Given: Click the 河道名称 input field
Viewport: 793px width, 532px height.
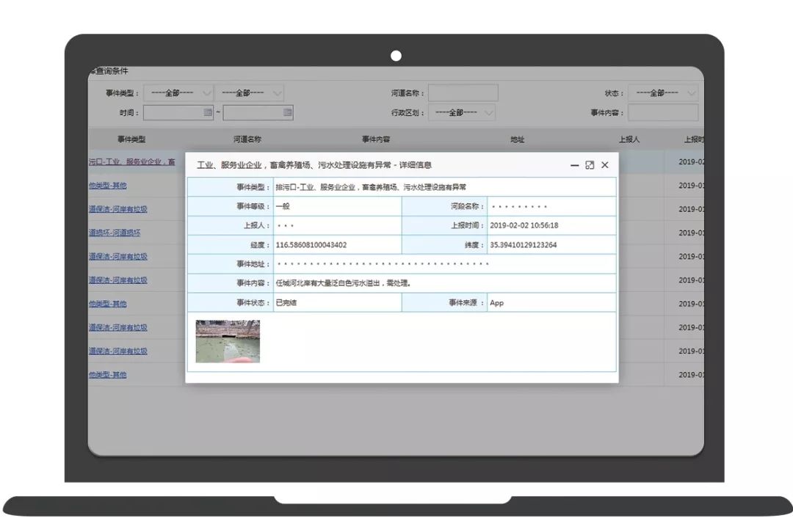Looking at the screenshot, I should pyautogui.click(x=463, y=93).
